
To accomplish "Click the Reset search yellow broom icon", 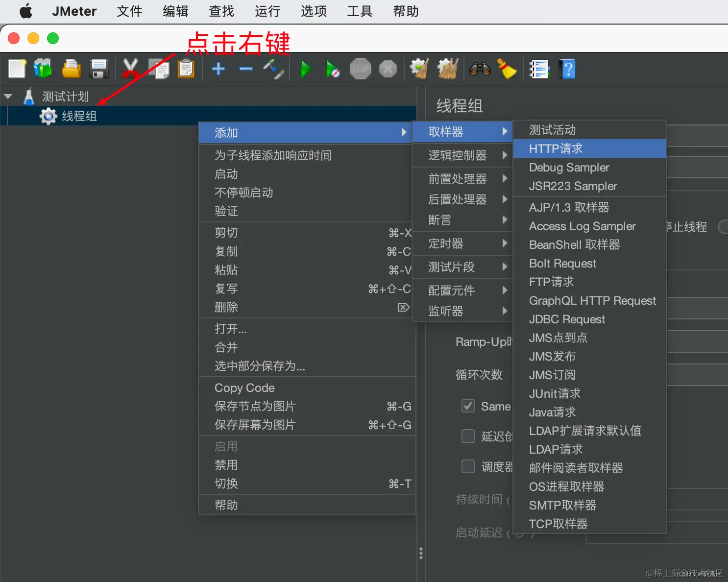I will coord(507,69).
